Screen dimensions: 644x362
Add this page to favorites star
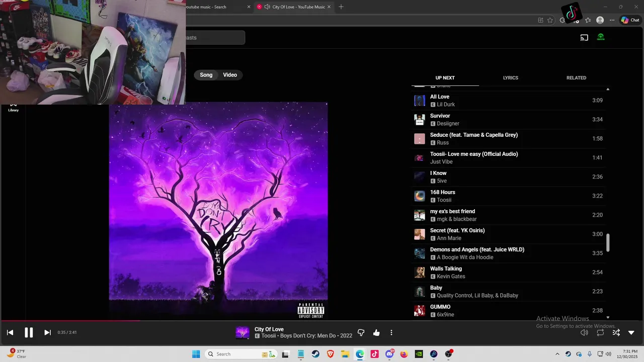coord(550,20)
